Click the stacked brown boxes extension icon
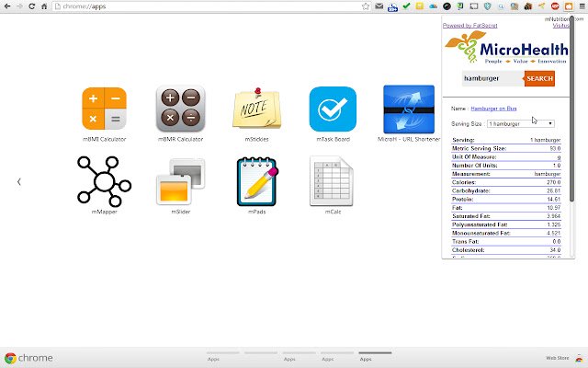The height and width of the screenshot is (368, 588). point(528,6)
